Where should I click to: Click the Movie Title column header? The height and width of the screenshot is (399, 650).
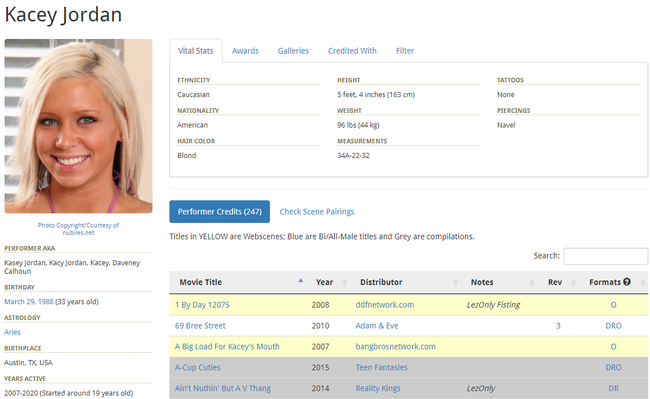[x=201, y=282]
